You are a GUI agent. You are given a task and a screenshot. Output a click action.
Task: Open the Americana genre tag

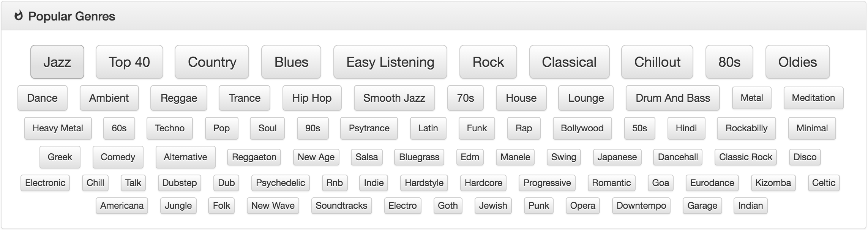(122, 206)
